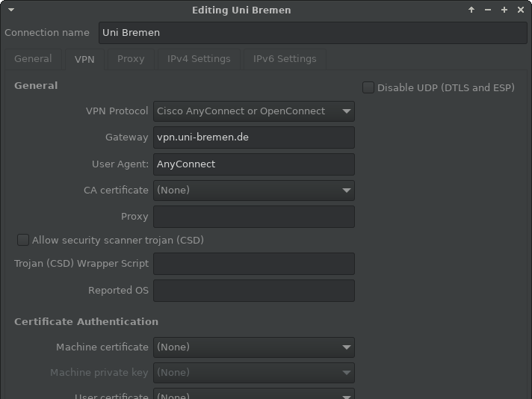Enable Disable UDP (DTLS and ESP) checkbox
532x399 pixels.
(x=368, y=87)
